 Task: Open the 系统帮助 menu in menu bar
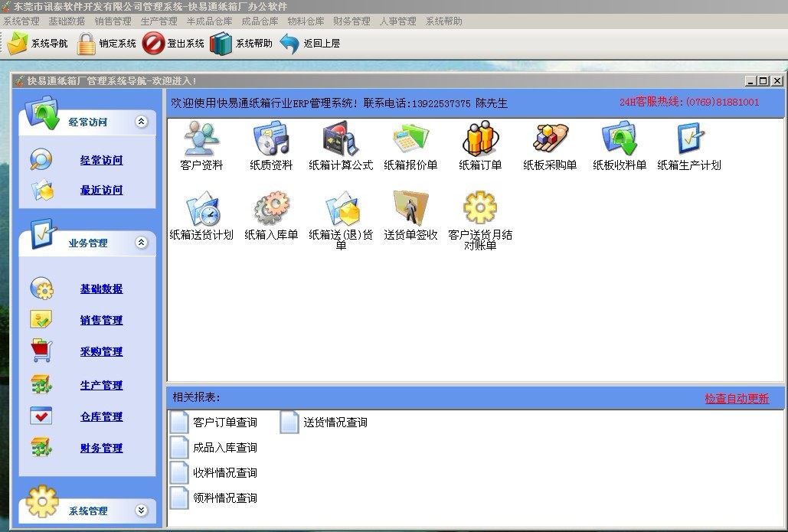[443, 21]
